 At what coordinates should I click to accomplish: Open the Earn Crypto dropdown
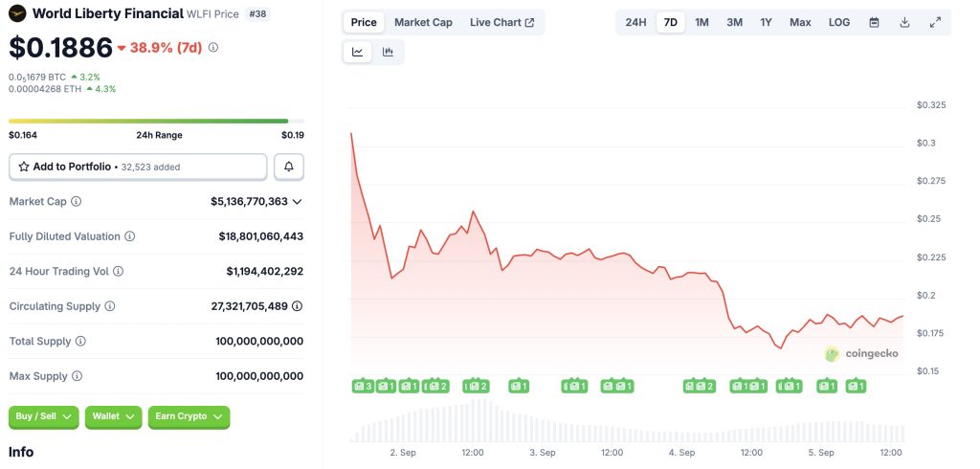[x=189, y=416]
